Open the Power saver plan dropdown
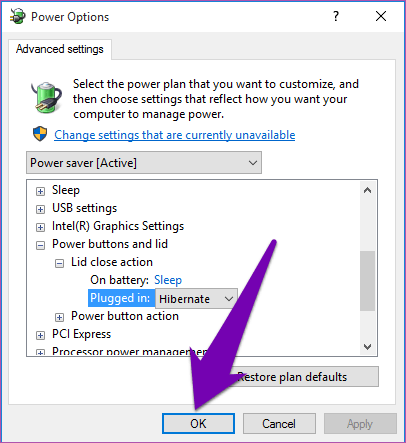This screenshot has height=443, width=406. tap(144, 163)
